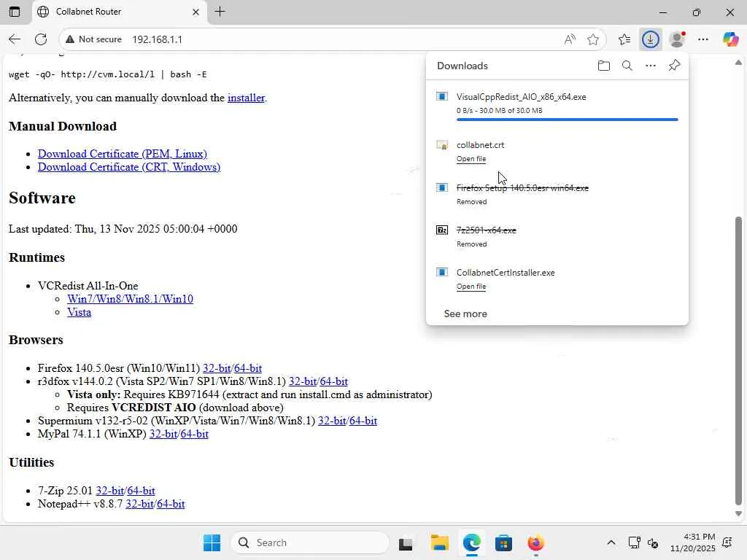The height and width of the screenshot is (560, 747).
Task: Click the VisualCppRedist download progress bar
Action: (567, 120)
